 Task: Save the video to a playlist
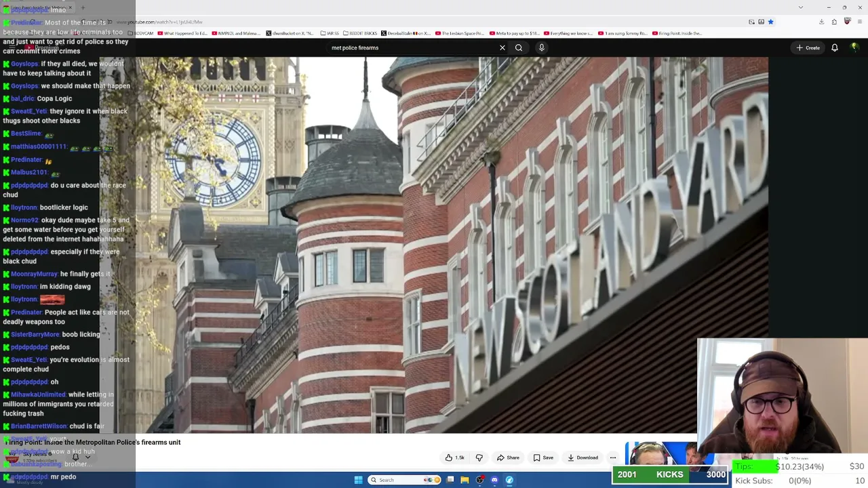[x=543, y=457]
